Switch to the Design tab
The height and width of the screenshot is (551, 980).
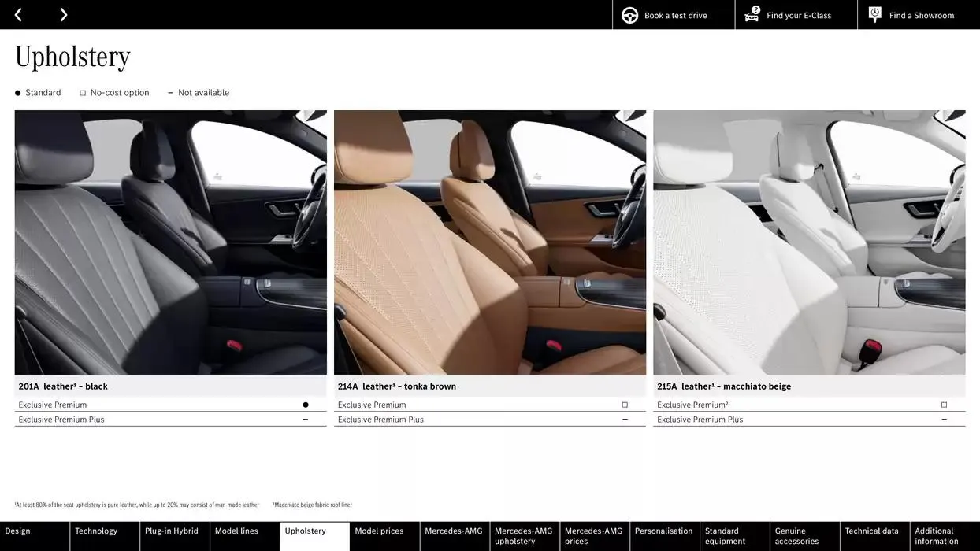(x=35, y=536)
